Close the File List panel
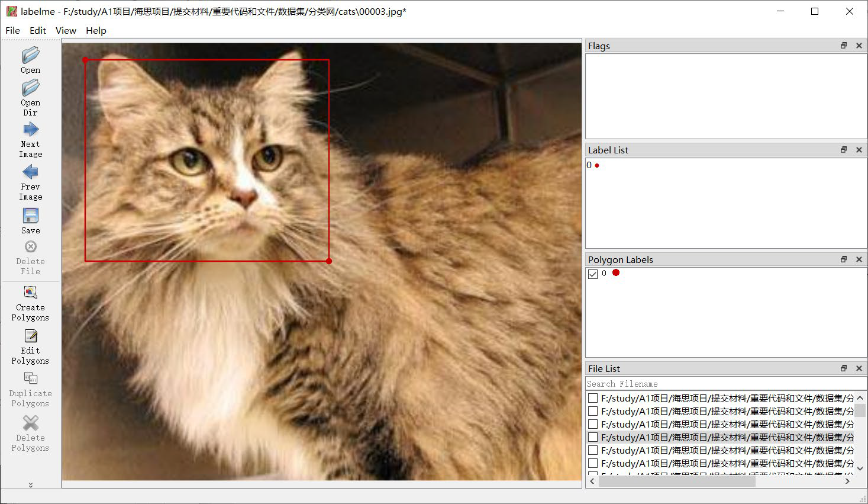 859,368
